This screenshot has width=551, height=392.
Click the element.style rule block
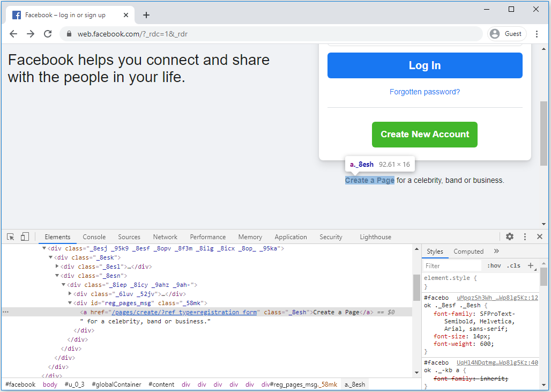[481, 282]
